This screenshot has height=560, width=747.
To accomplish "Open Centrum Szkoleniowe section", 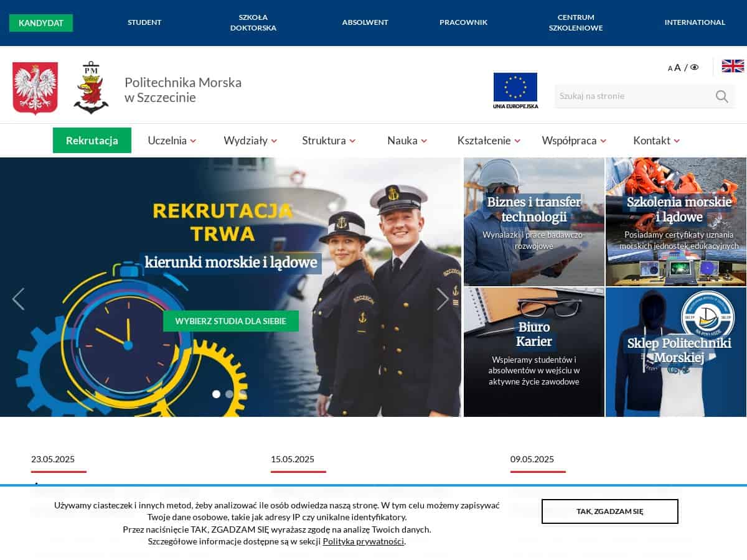I will coord(576,22).
